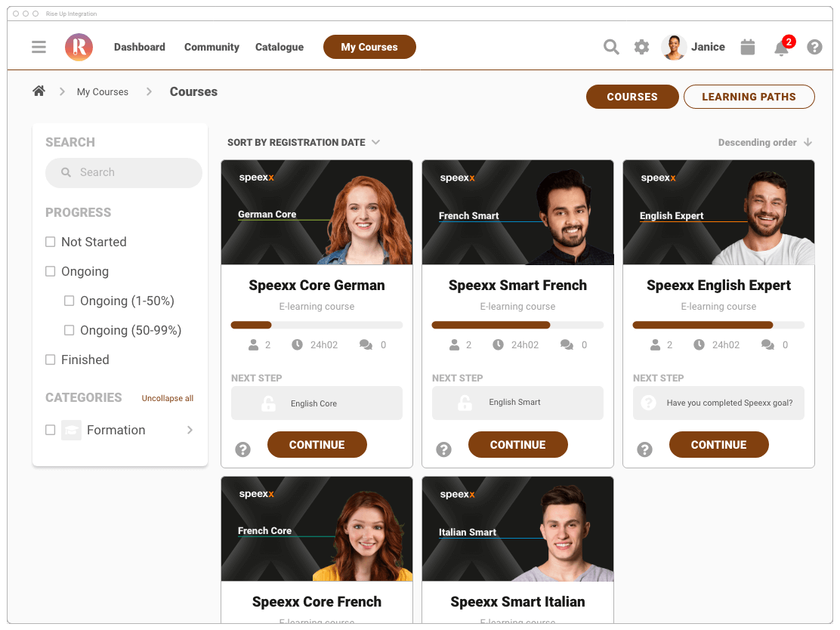The image size is (840, 630).
Task: Click comments icon on Speexx Core German card
Action: tap(366, 345)
